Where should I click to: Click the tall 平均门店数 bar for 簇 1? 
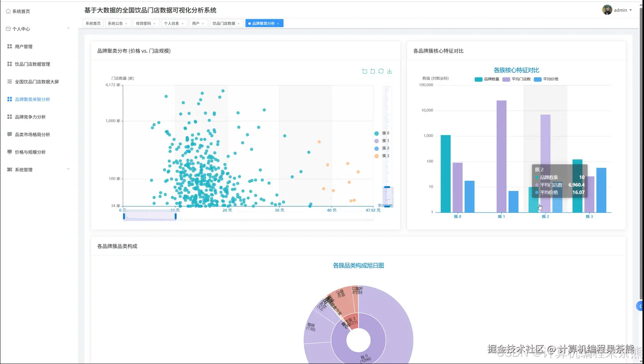click(x=501, y=156)
